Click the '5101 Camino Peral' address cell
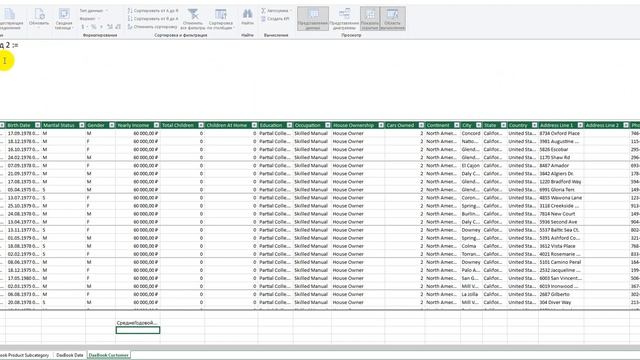 click(x=561, y=262)
